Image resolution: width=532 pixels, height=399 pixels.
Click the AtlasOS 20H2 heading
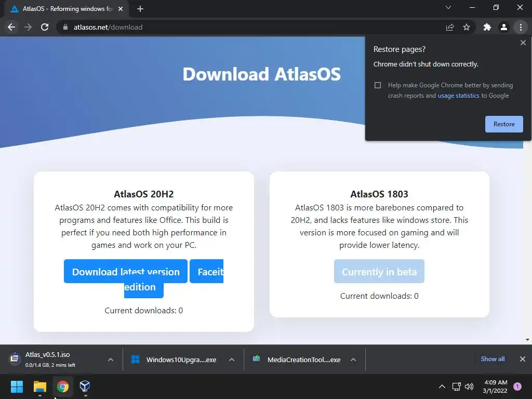pyautogui.click(x=143, y=194)
